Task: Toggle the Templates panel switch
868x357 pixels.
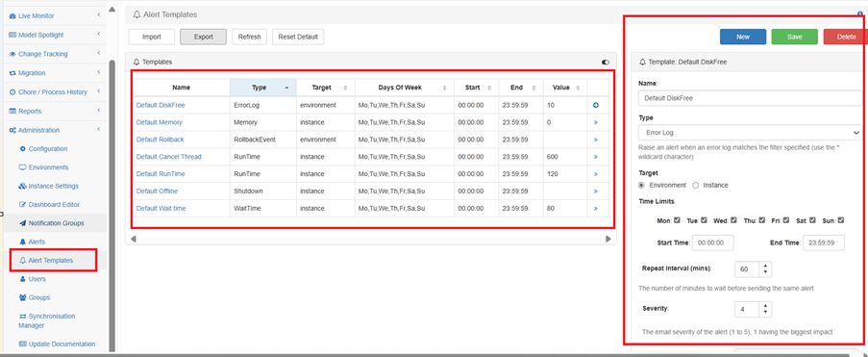Action: (605, 63)
